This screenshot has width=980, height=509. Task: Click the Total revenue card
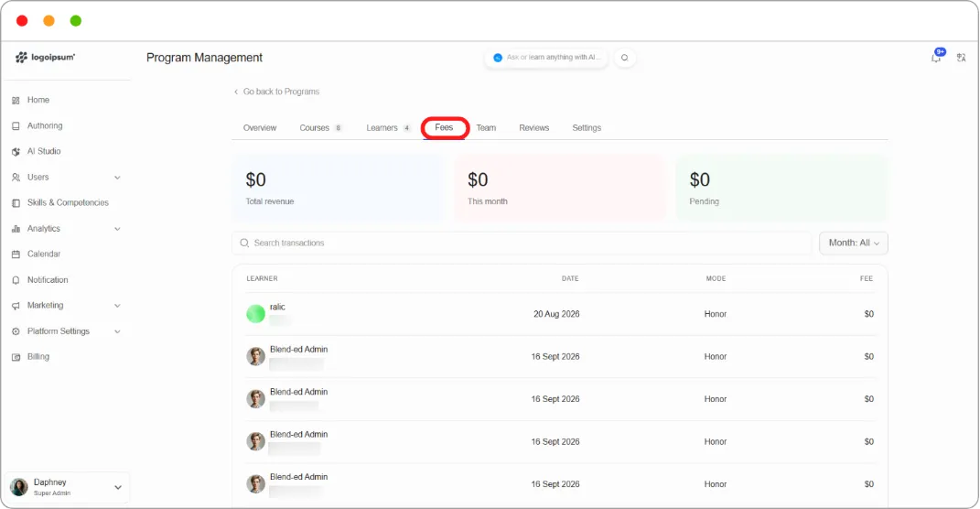[338, 188]
